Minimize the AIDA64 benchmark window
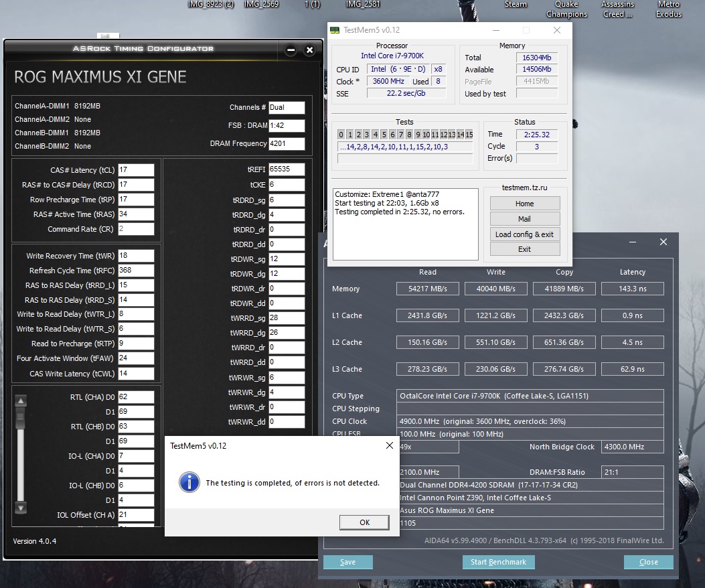This screenshot has height=588, width=705. [x=633, y=242]
